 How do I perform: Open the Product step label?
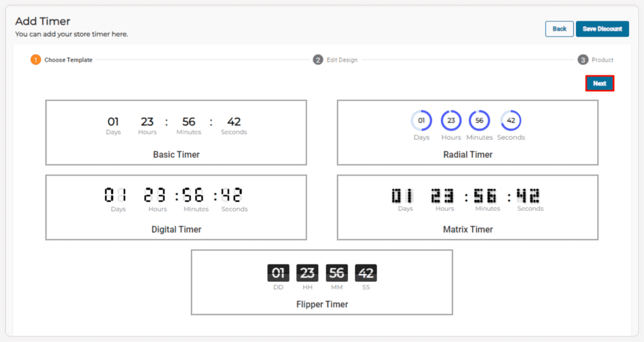tap(602, 60)
